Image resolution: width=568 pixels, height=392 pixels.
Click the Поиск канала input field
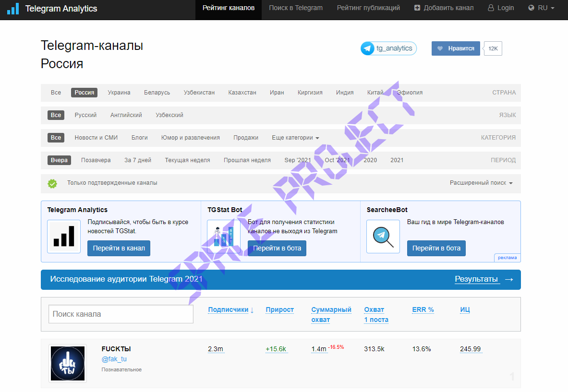(x=121, y=314)
